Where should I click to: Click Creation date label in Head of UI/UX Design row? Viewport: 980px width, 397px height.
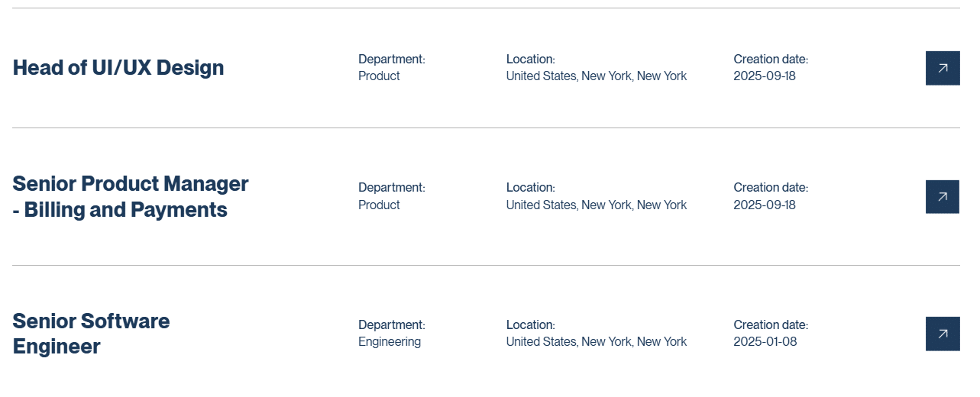[x=771, y=60]
